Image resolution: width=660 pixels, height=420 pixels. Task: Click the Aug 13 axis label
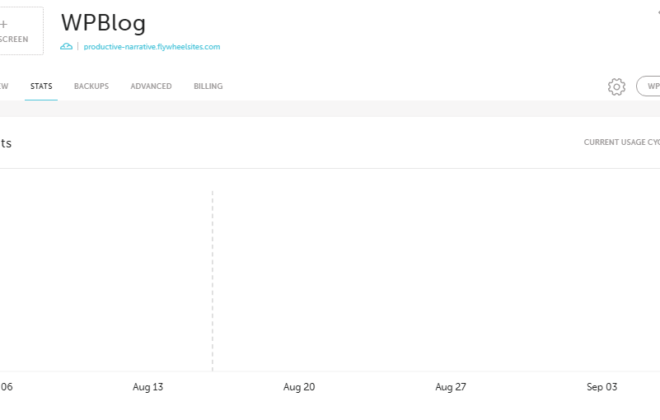tap(148, 387)
